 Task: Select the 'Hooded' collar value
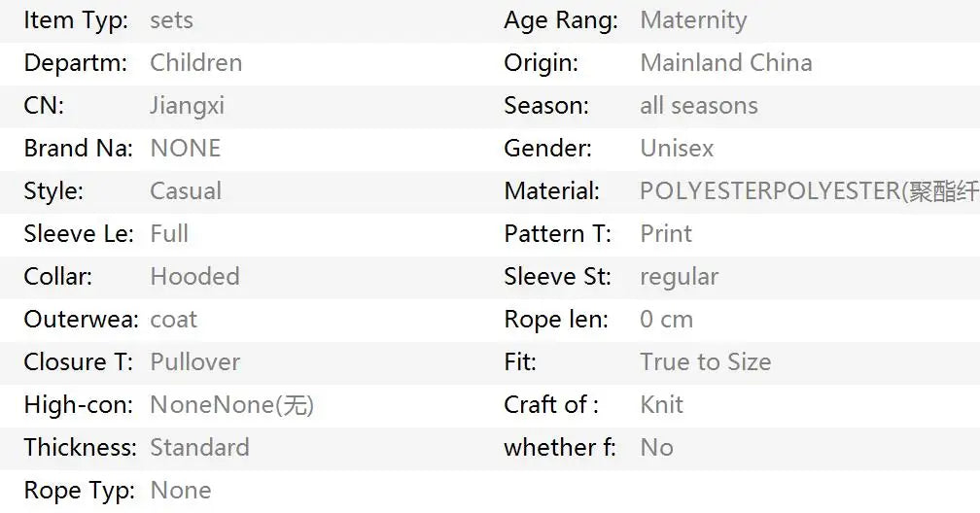194,277
